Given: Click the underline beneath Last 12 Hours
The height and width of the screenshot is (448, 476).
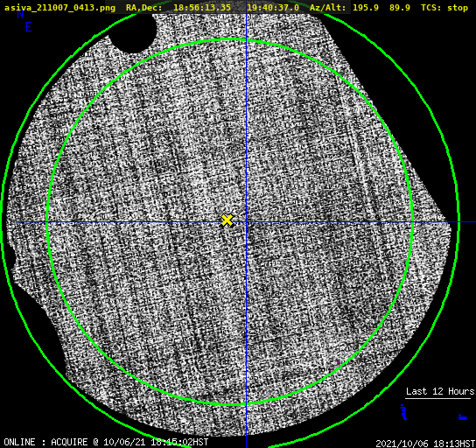Looking at the screenshot, I should pyautogui.click(x=437, y=398).
